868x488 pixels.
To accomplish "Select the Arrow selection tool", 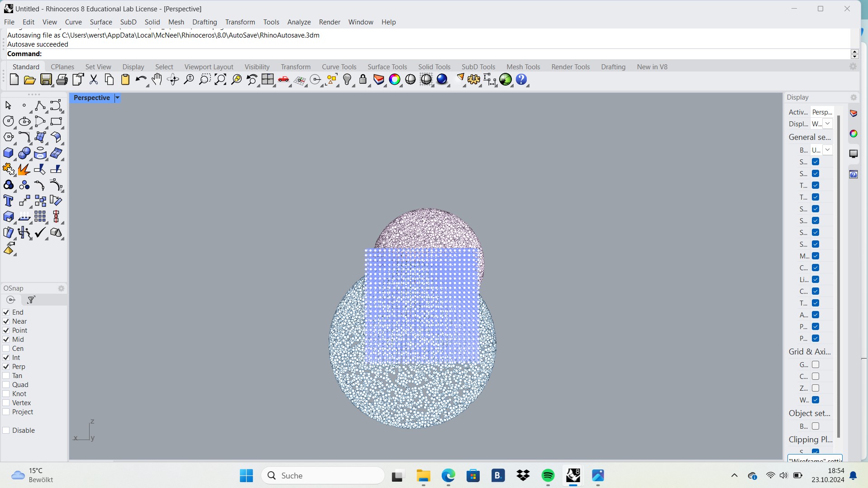I will coord(8,105).
